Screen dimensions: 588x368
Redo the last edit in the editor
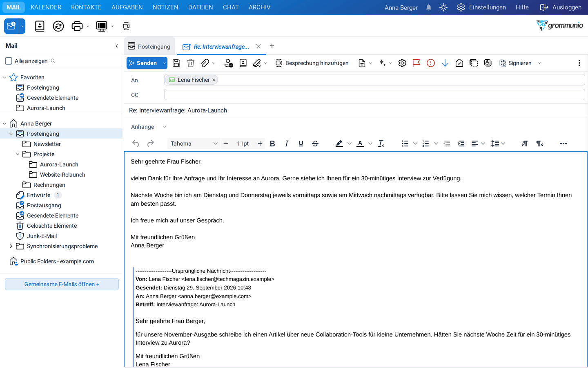151,144
